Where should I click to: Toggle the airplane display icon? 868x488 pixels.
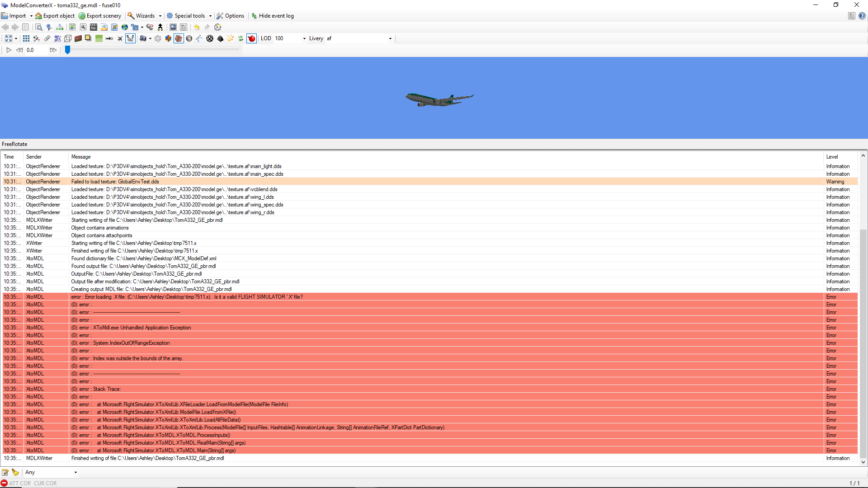(x=120, y=39)
